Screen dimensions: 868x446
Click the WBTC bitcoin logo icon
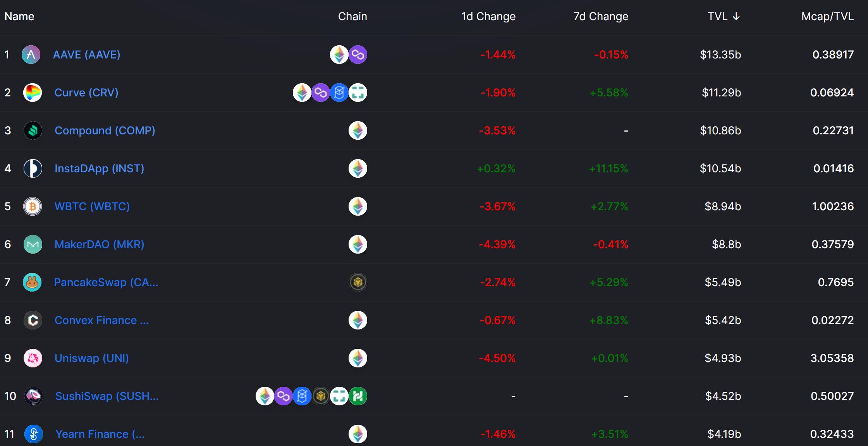click(x=33, y=206)
